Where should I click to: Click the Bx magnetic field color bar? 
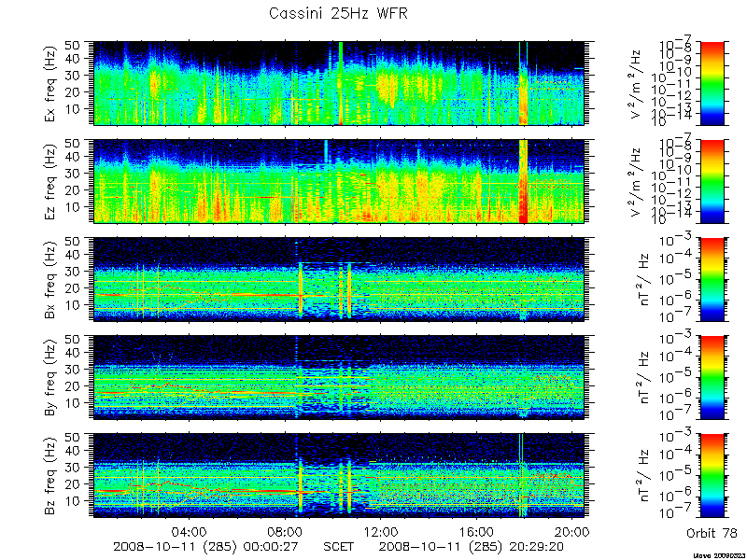712,279
